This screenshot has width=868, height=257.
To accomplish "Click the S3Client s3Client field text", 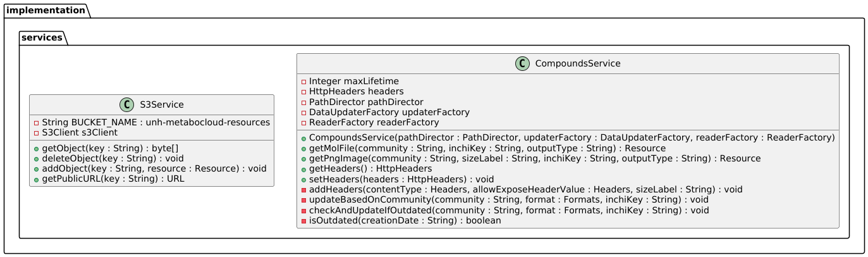I will click(x=80, y=132).
